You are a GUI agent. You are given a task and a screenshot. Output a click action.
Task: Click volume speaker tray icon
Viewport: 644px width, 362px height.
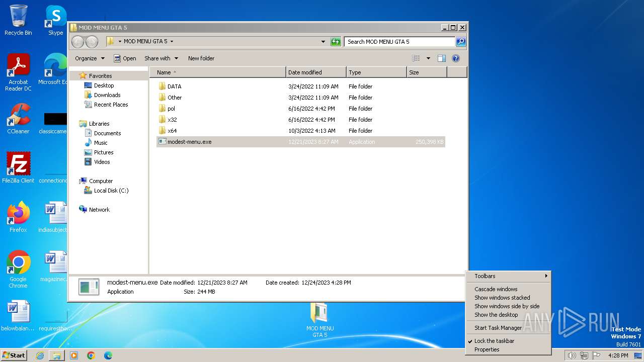click(572, 355)
